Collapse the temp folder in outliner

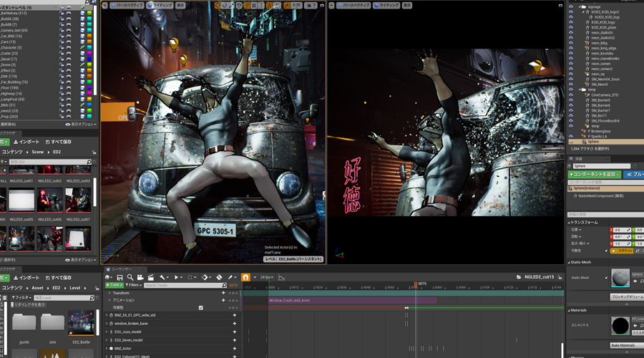point(580,89)
